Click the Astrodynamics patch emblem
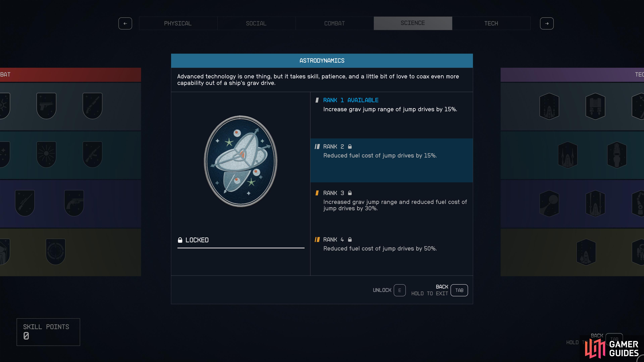 point(241,161)
